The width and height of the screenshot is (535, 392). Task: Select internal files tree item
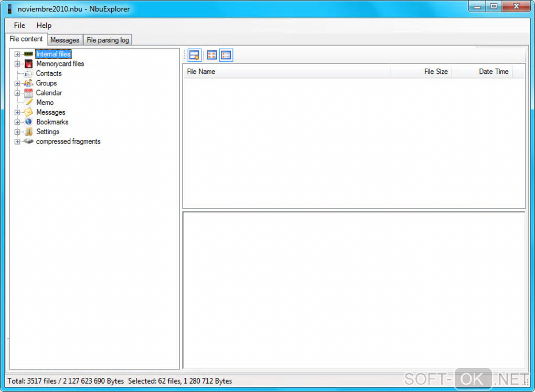[x=53, y=54]
